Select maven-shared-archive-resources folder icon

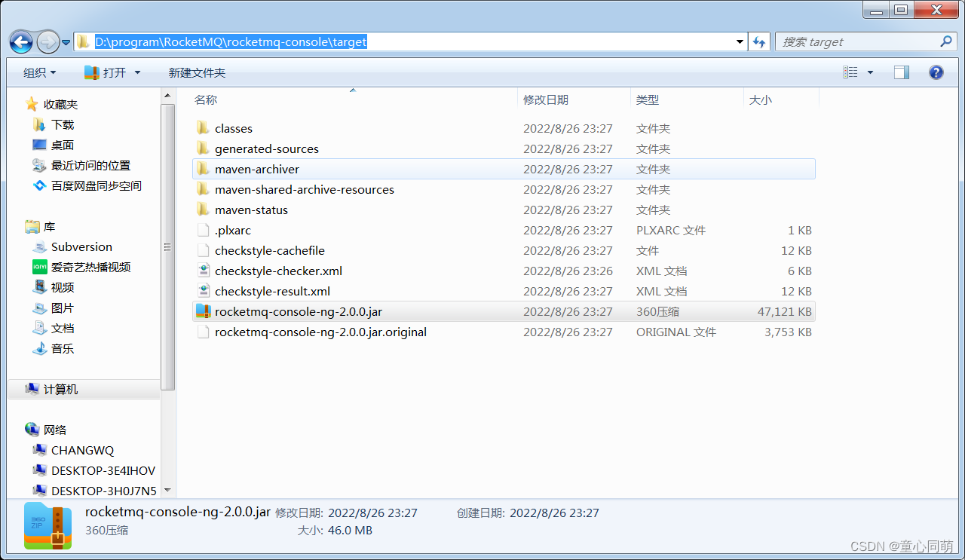[202, 189]
